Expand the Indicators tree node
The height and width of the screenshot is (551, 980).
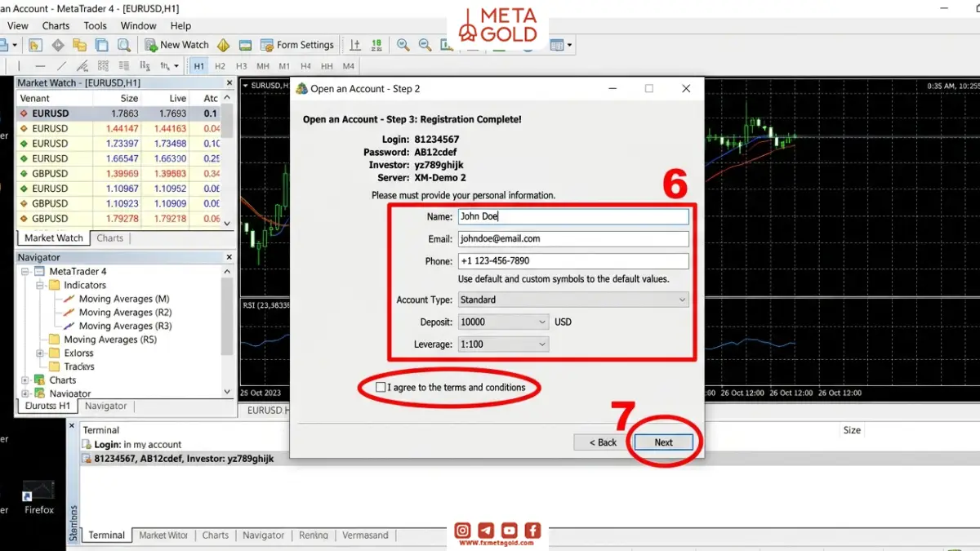(x=40, y=285)
